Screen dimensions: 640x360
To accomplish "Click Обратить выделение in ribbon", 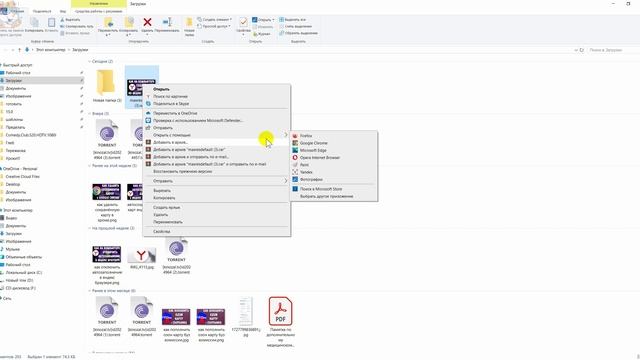I will tap(298, 33).
